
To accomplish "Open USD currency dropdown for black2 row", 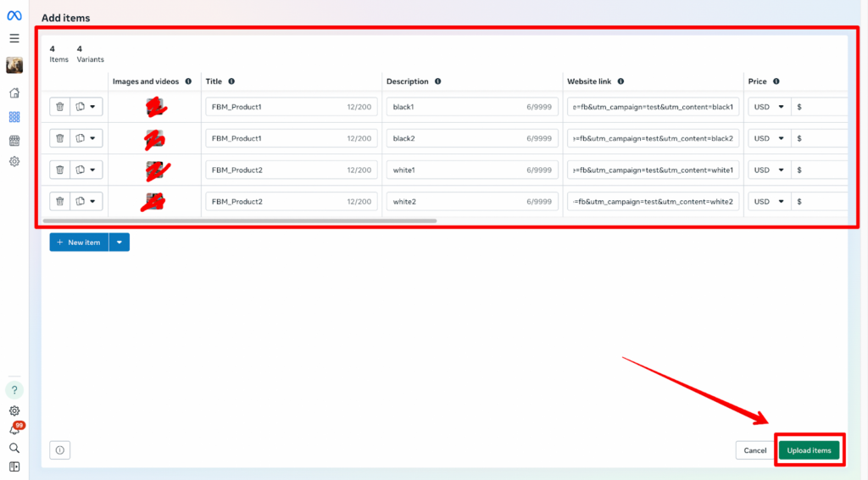I will coord(770,138).
